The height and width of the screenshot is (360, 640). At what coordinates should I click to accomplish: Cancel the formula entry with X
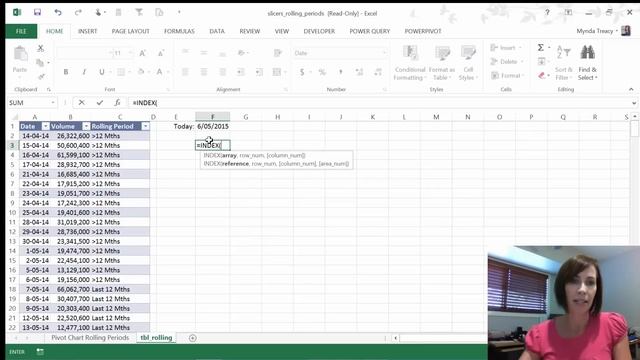pos(82,102)
